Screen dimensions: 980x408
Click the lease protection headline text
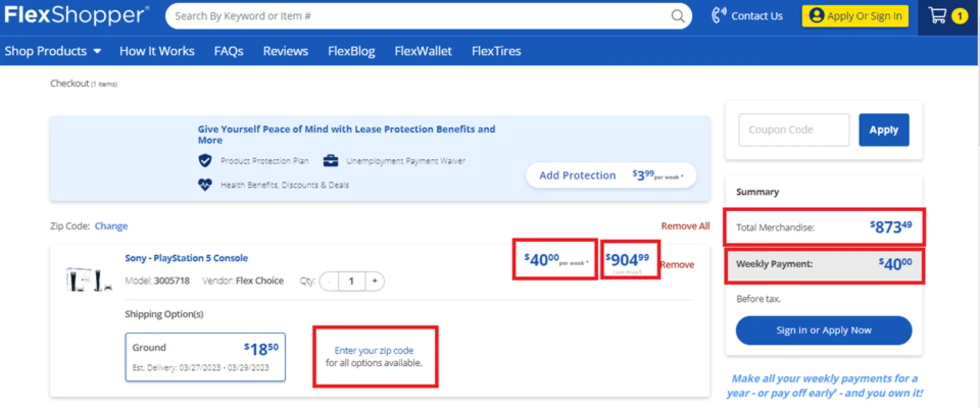tap(347, 134)
